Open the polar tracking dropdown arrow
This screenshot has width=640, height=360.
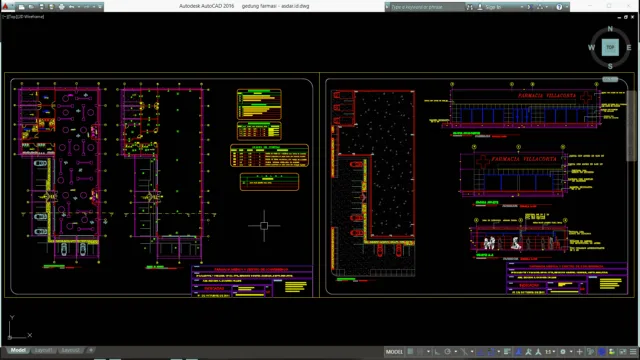[456, 352]
